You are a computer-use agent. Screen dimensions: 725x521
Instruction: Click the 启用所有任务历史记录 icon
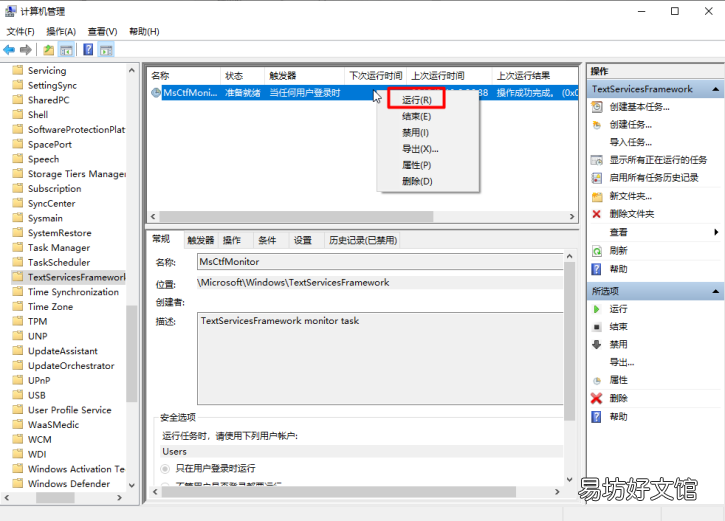pos(597,178)
